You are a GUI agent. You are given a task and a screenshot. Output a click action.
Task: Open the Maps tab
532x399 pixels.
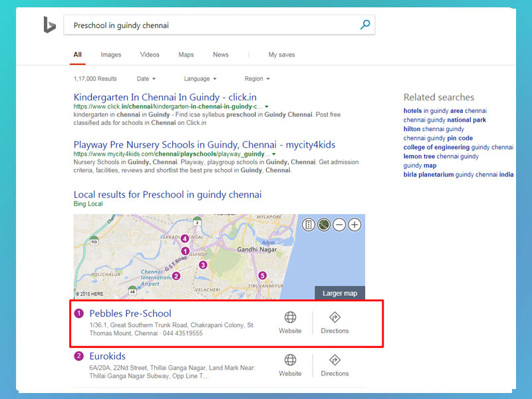(186, 55)
